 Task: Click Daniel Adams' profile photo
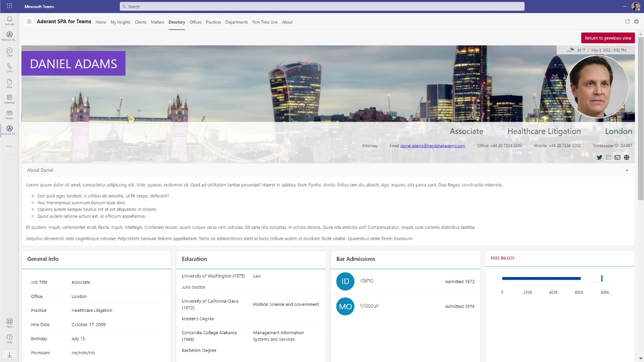tap(597, 86)
